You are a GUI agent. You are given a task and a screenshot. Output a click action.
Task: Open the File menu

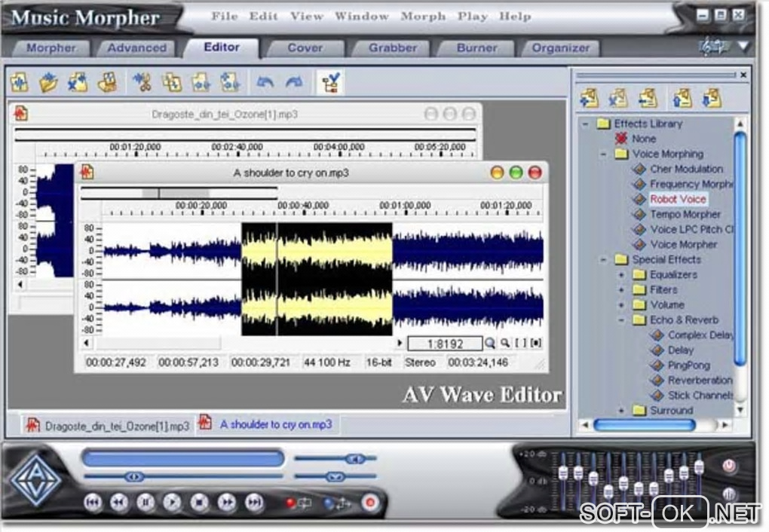pos(225,16)
